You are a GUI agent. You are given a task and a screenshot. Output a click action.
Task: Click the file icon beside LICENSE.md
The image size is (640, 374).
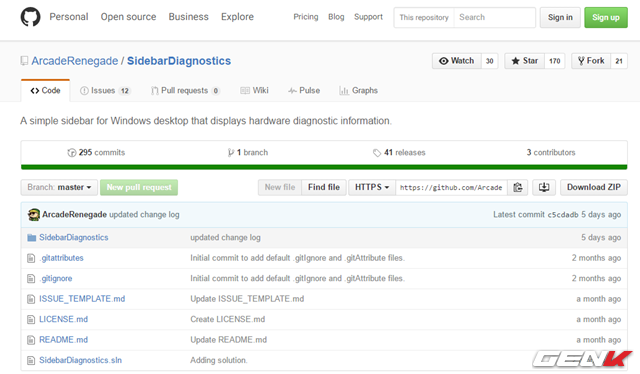[x=31, y=319]
